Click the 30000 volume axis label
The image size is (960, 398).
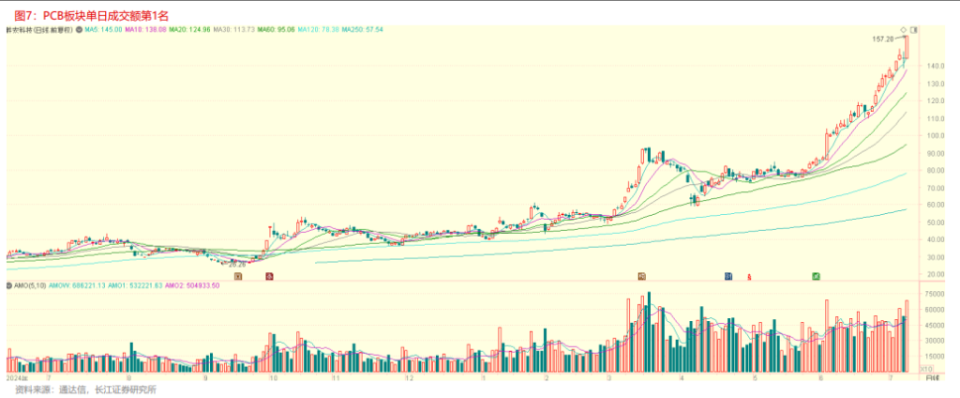pos(936,341)
